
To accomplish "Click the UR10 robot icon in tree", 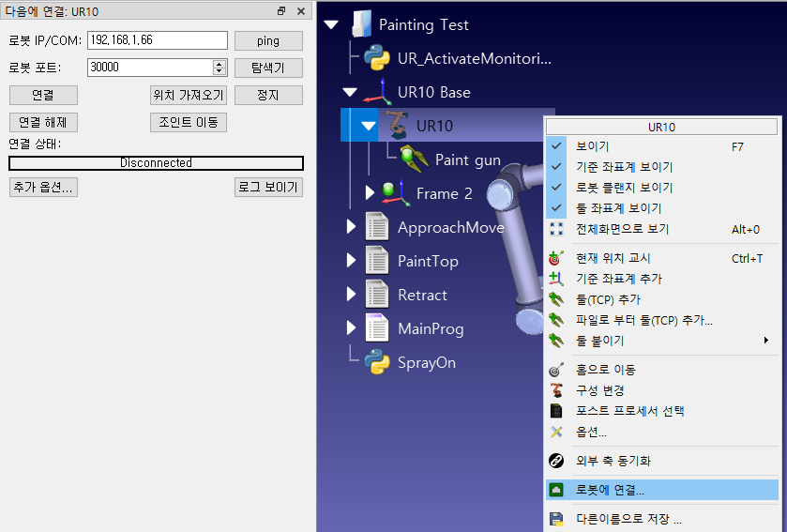I will [x=396, y=126].
